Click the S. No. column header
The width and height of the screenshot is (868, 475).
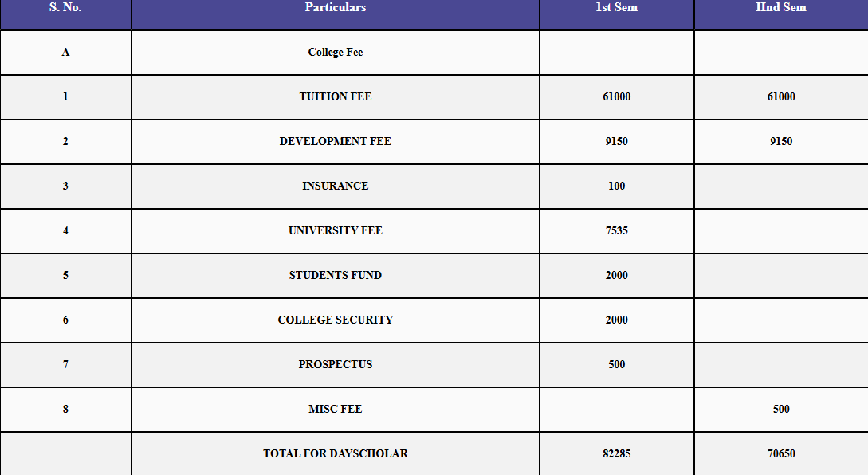65,8
